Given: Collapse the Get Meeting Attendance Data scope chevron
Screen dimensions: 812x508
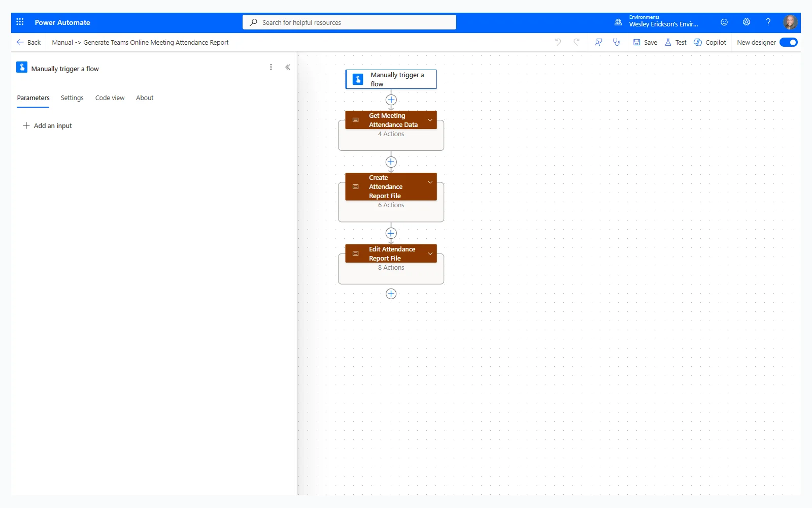Looking at the screenshot, I should (x=430, y=120).
